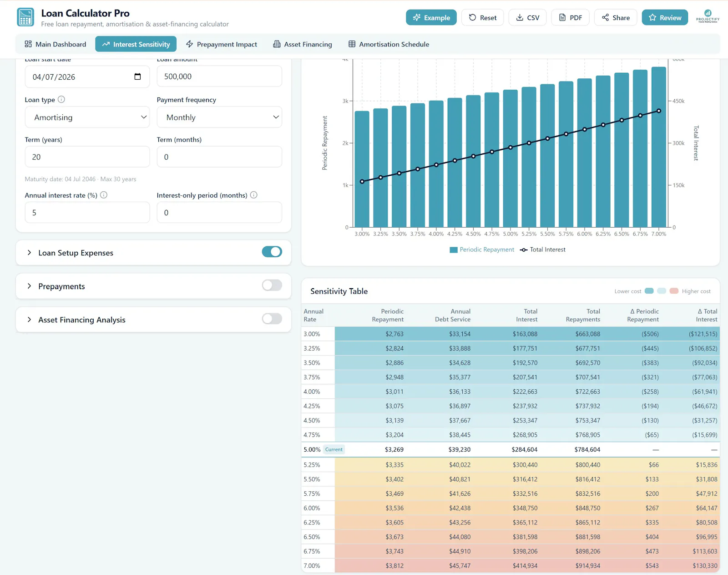Click the ($121,515) delta total interest cell

pos(703,334)
